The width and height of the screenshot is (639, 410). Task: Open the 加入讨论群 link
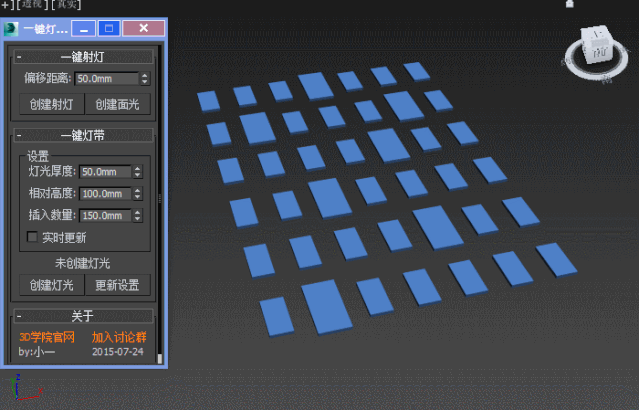119,337
